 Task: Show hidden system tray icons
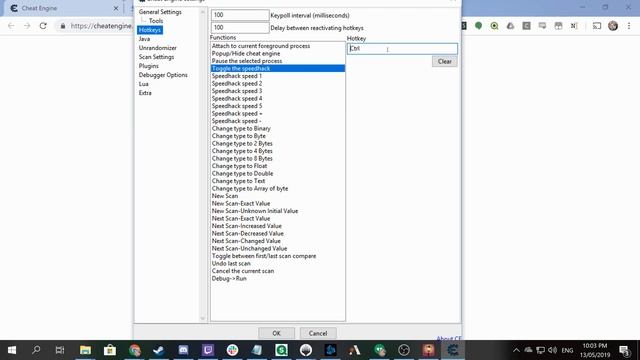point(516,350)
